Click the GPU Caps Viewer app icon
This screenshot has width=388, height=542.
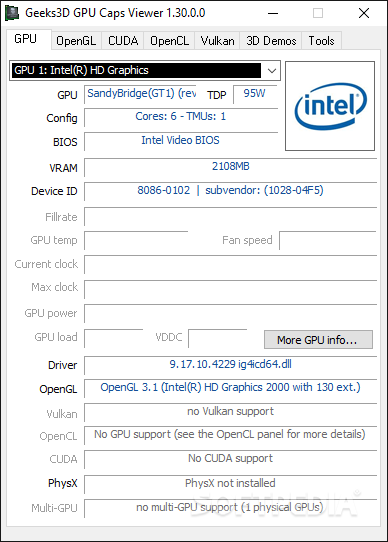pyautogui.click(x=12, y=13)
